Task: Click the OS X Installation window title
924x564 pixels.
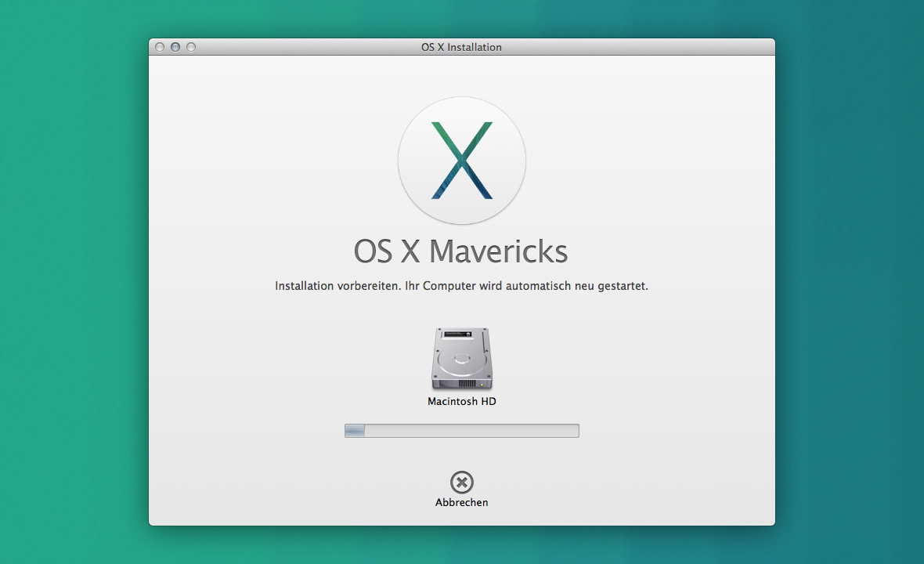Action: point(461,47)
